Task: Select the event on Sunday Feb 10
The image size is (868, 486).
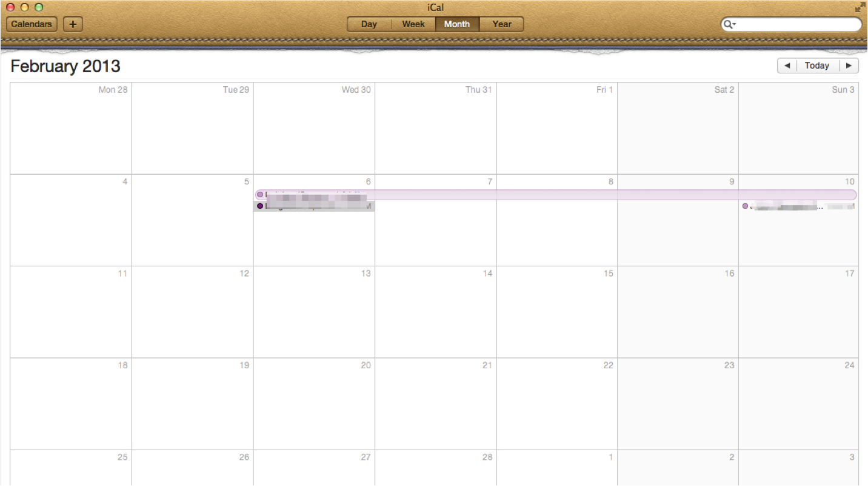Action: click(x=798, y=206)
